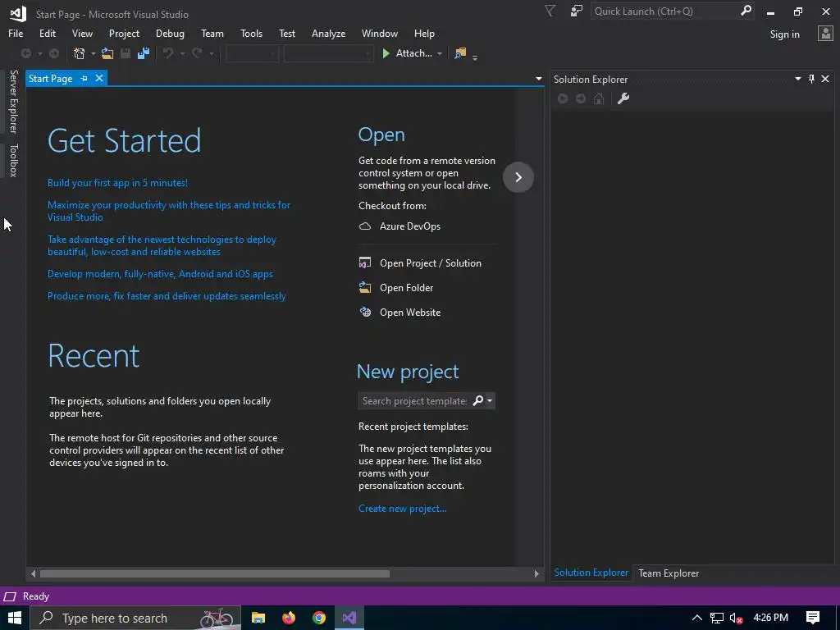Click the Sign in link
This screenshot has height=630, width=840.
[x=784, y=34]
